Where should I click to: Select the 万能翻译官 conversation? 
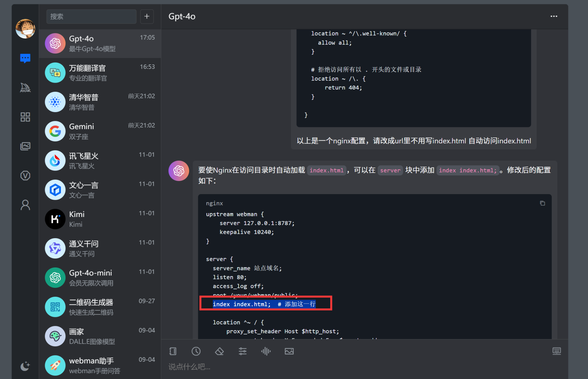click(100, 73)
